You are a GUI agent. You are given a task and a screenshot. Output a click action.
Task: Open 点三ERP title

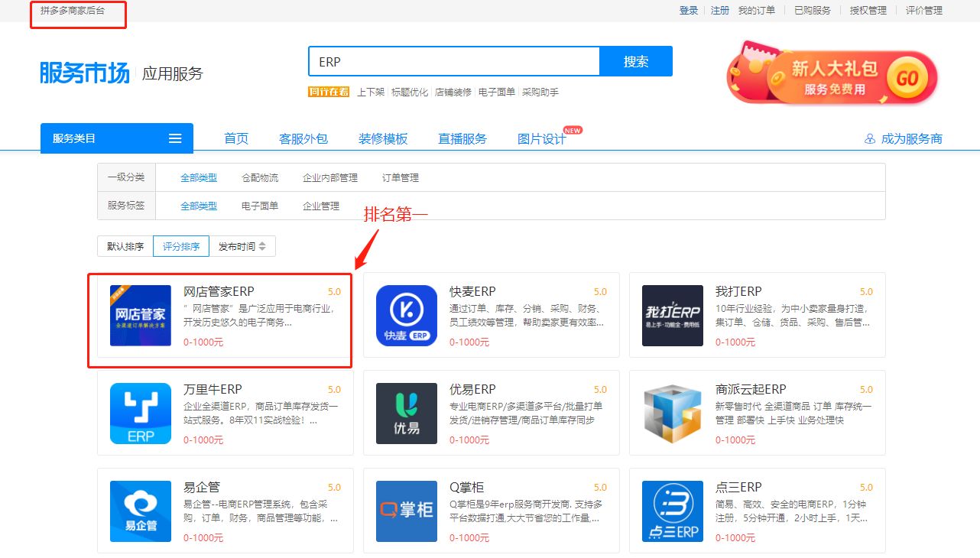[738, 487]
